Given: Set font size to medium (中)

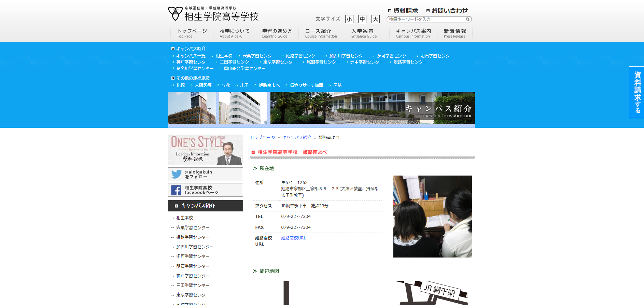Looking at the screenshot, I should pyautogui.click(x=362, y=19).
